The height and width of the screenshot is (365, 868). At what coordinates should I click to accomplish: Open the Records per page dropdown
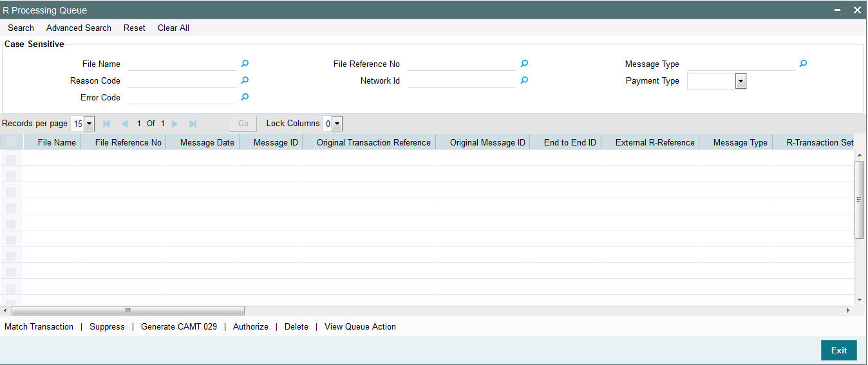click(x=82, y=124)
